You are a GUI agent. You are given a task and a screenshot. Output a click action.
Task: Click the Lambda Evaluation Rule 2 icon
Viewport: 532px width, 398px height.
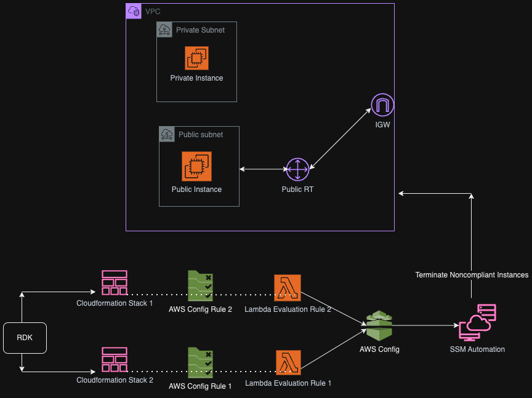point(288,287)
